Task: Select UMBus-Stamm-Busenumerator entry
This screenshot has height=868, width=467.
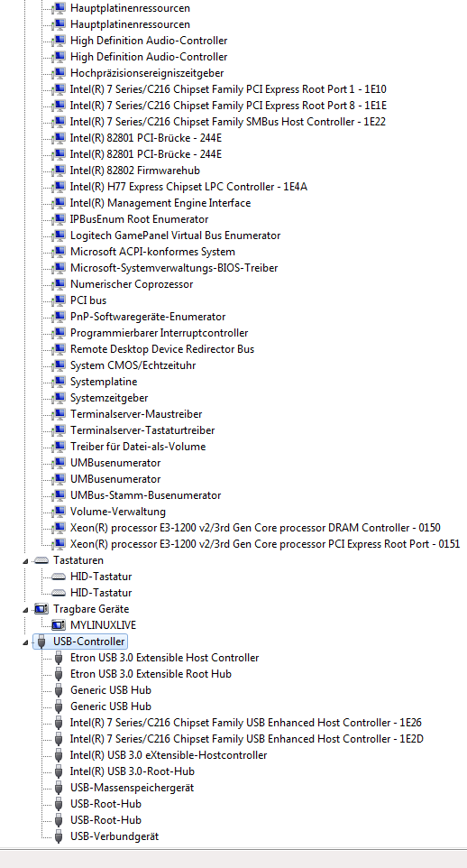Action: coord(145,494)
